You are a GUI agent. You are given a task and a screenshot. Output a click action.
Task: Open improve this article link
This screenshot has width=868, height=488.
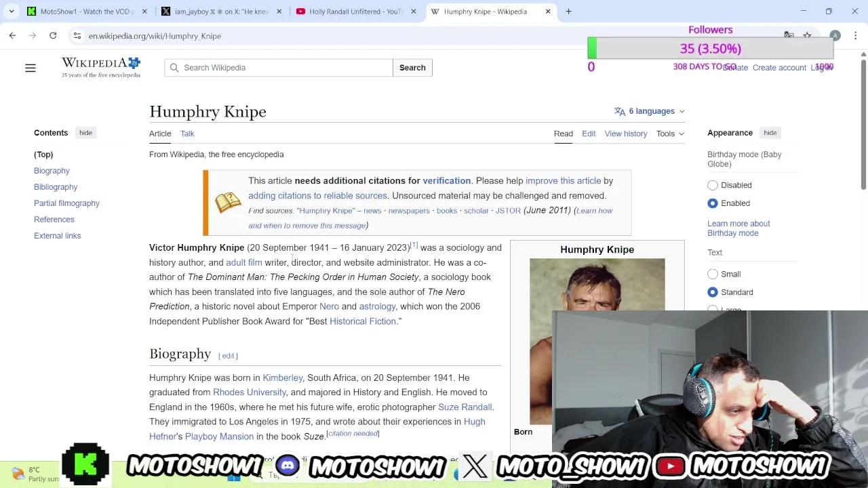(x=563, y=181)
